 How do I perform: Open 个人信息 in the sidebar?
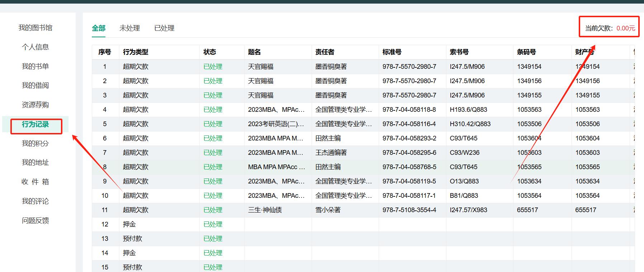coord(35,47)
